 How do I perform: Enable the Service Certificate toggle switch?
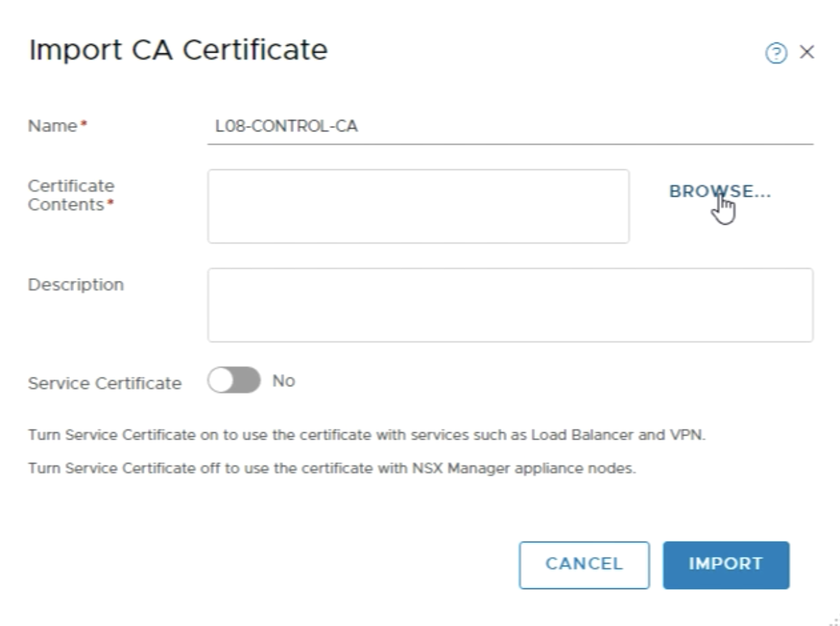pos(234,381)
